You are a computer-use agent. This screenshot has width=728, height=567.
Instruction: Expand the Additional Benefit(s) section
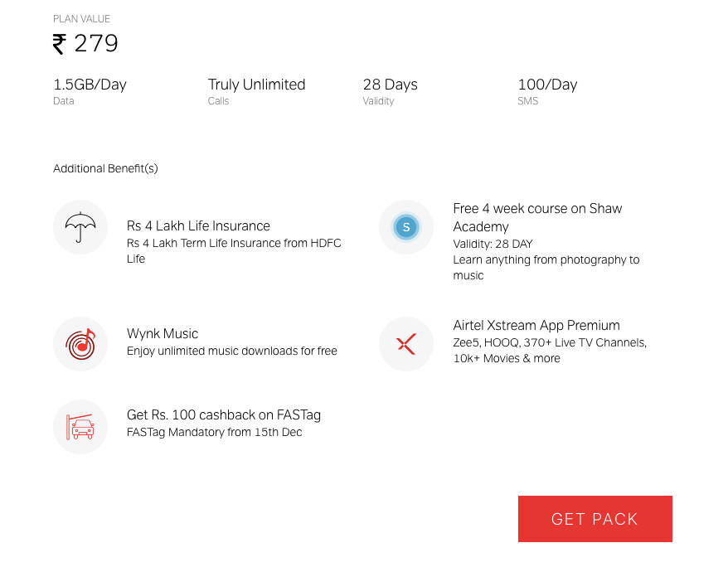[x=105, y=168]
